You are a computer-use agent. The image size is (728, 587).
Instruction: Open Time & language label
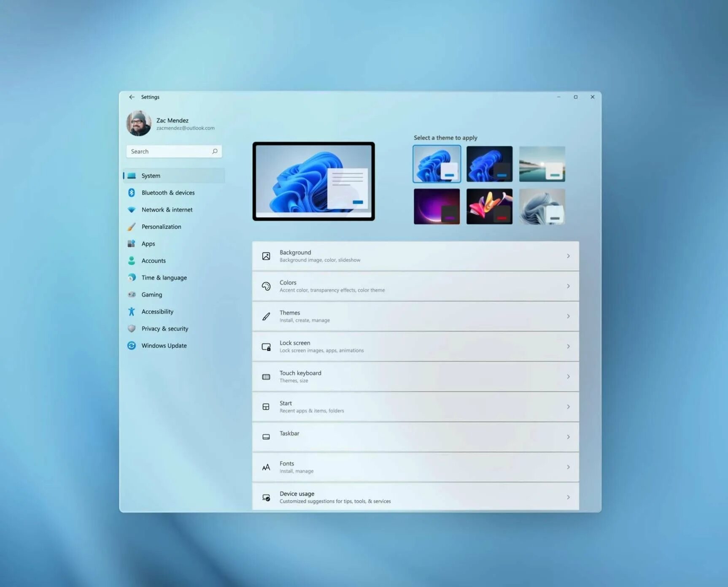[164, 278]
